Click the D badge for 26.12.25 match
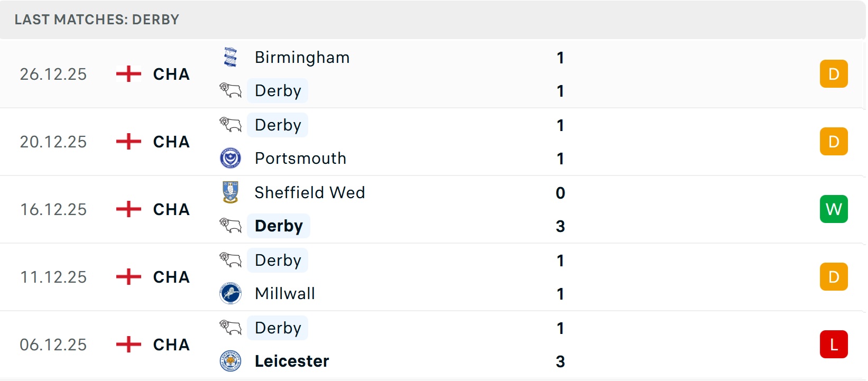868x381 pixels. (834, 74)
